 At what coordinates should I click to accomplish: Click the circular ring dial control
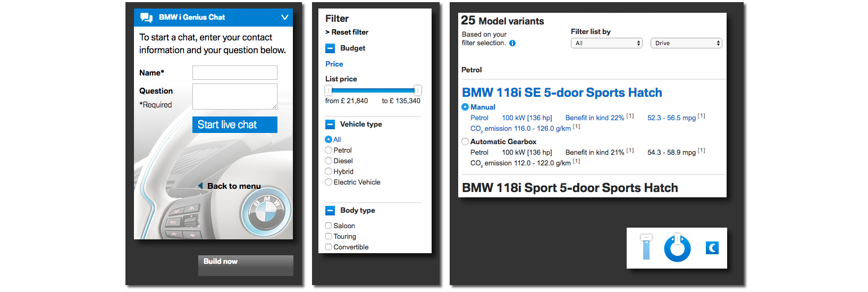tap(677, 248)
